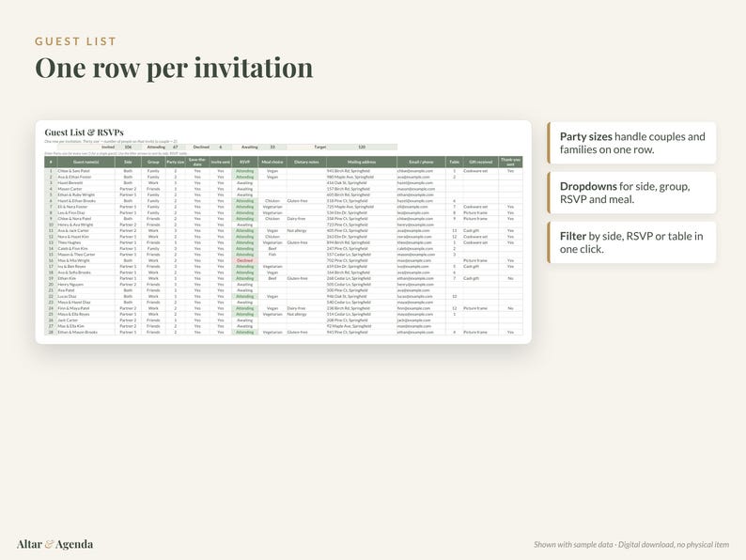The width and height of the screenshot is (746, 560).
Task: Select the 'Dietary notes' column header
Action: pos(306,162)
